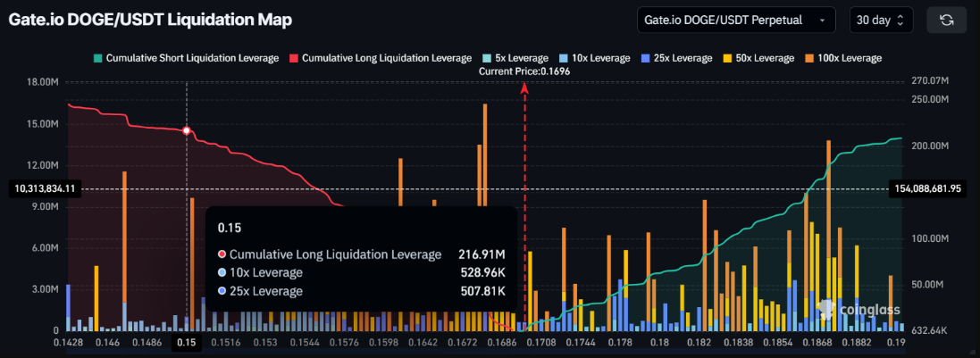Click the orange 100x Leverage legend swatch
Viewport: 980px width, 358px height.
(x=809, y=58)
